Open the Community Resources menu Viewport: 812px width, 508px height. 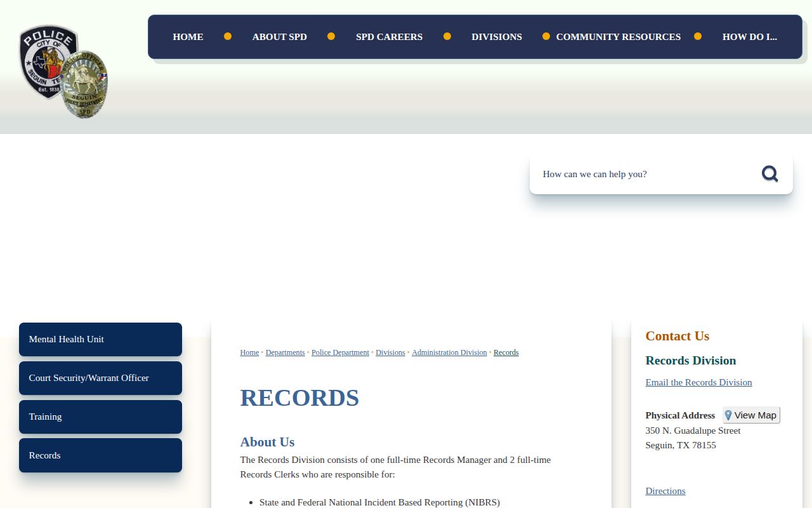click(x=619, y=37)
